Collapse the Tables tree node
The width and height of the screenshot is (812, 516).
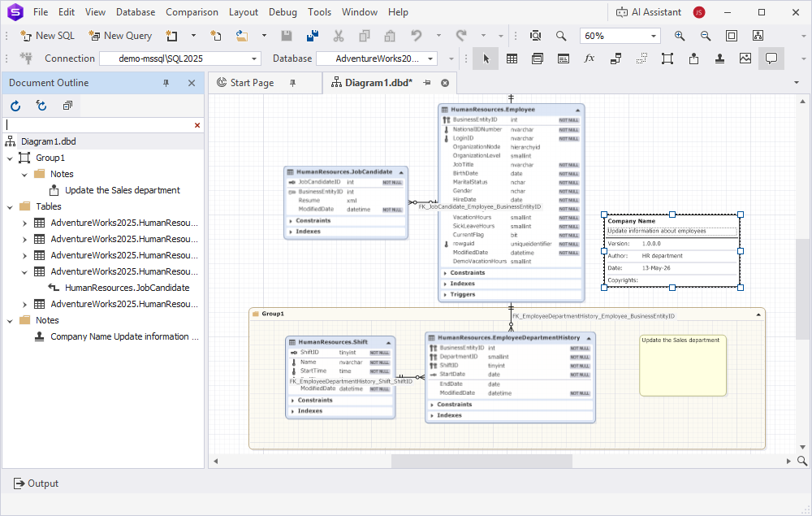pos(10,206)
